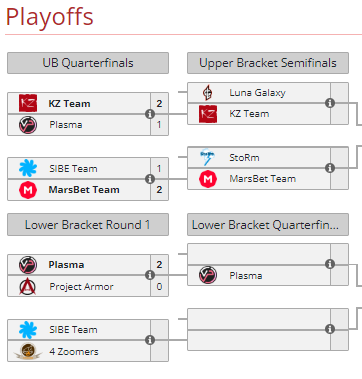
Task: Click the Project Armor team logo
Action: pos(28,286)
